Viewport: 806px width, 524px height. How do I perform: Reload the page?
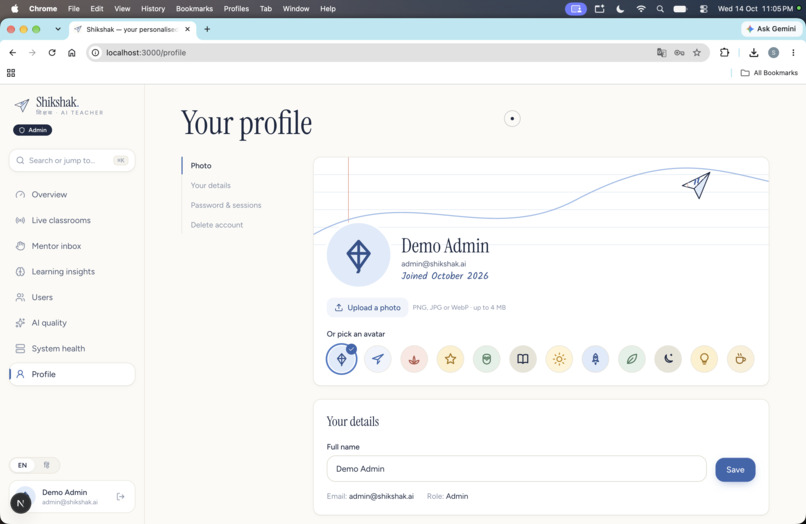52,52
